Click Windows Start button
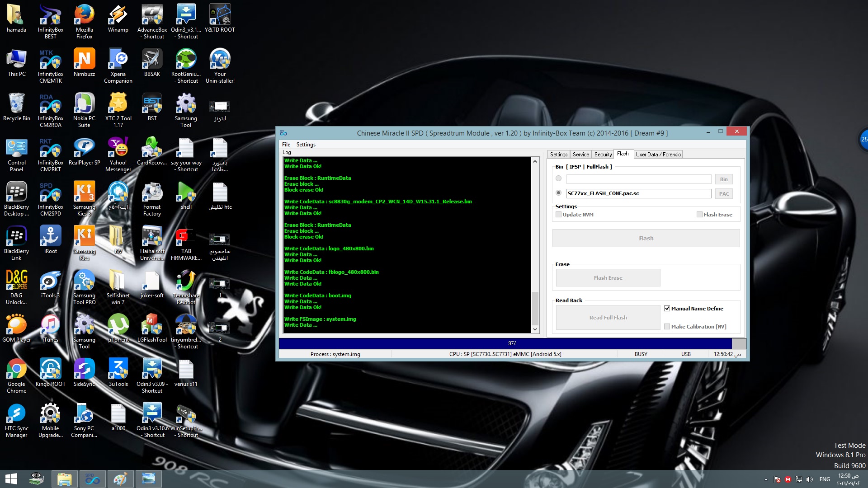 11,479
